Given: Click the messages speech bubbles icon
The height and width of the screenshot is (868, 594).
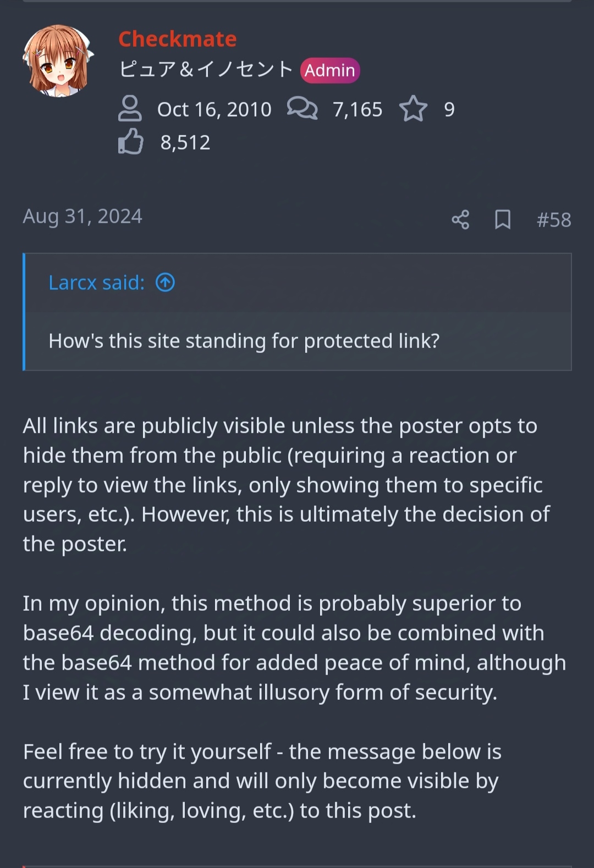Looking at the screenshot, I should click(302, 108).
